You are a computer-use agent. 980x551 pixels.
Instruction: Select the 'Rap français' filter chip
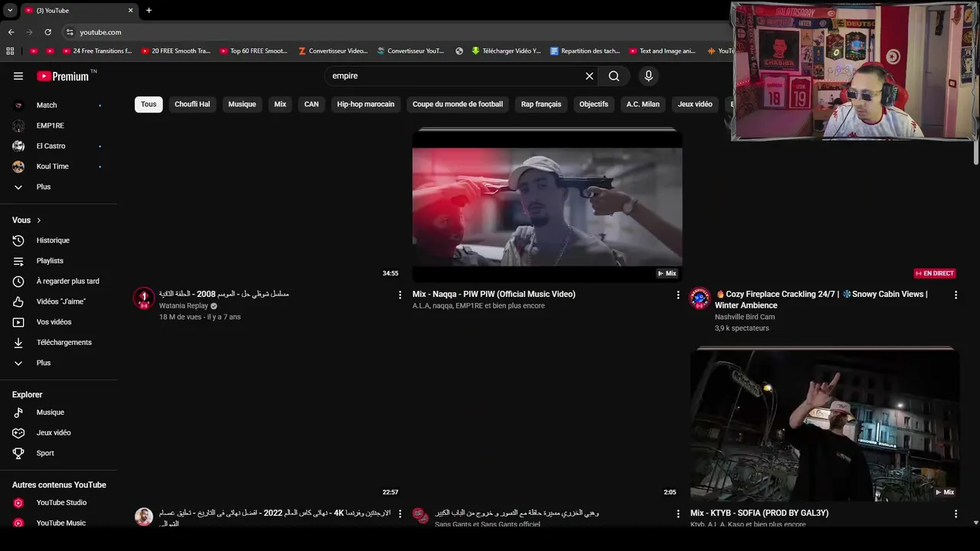(541, 104)
